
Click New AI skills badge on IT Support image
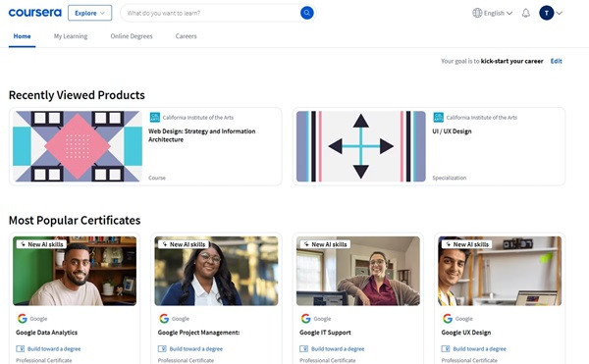point(325,244)
